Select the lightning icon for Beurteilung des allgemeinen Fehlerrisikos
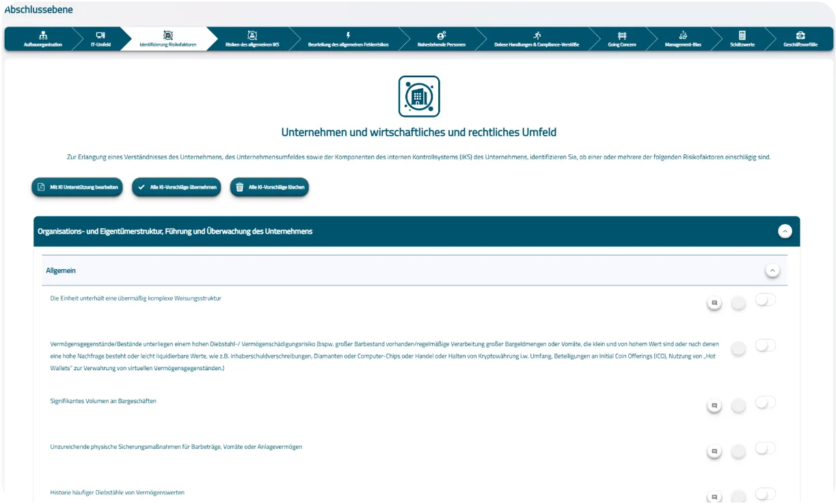836x504 pixels. click(349, 35)
